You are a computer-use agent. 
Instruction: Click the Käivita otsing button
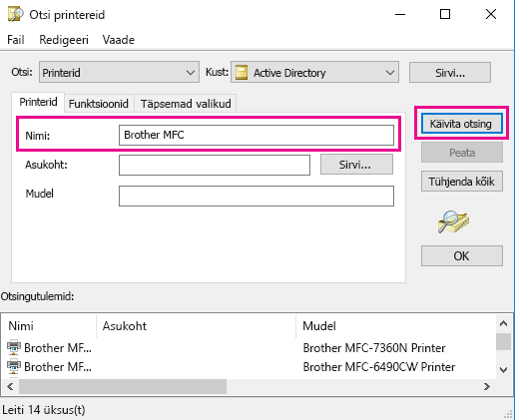461,124
